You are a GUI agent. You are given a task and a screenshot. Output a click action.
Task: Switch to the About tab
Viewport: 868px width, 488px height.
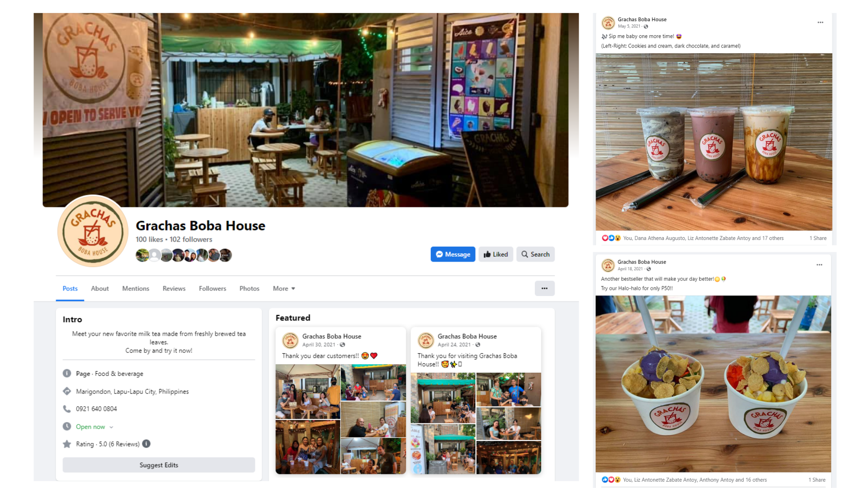click(99, 288)
